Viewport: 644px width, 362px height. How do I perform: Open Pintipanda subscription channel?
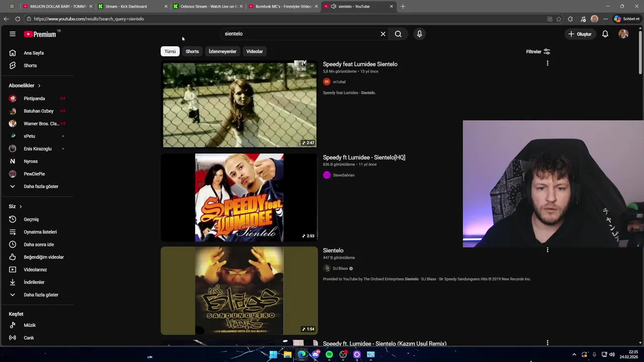click(34, 99)
